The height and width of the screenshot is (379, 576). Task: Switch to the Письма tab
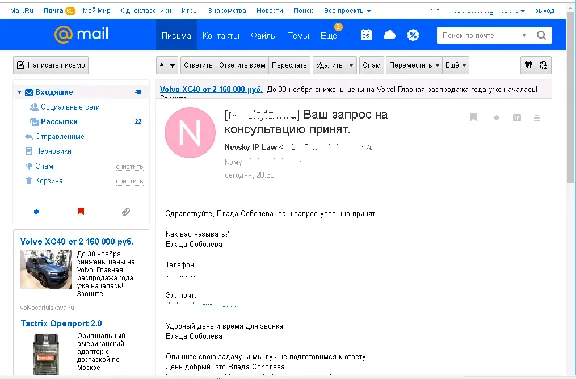pos(176,35)
